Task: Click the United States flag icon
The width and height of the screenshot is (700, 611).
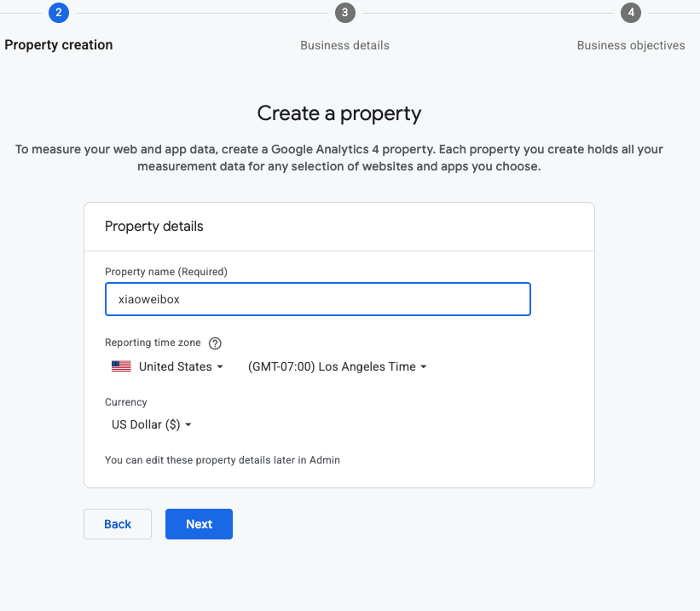Action: click(121, 366)
